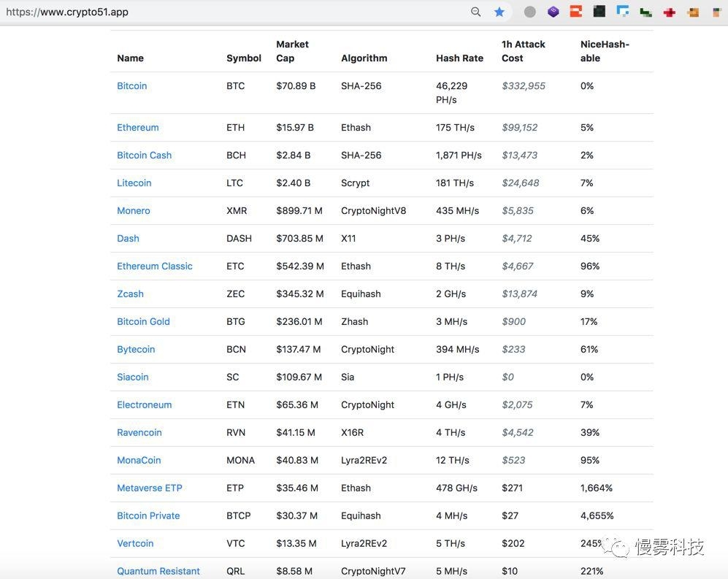Click the 96% NiceHash-able value
This screenshot has height=579, width=728.
tap(590, 267)
